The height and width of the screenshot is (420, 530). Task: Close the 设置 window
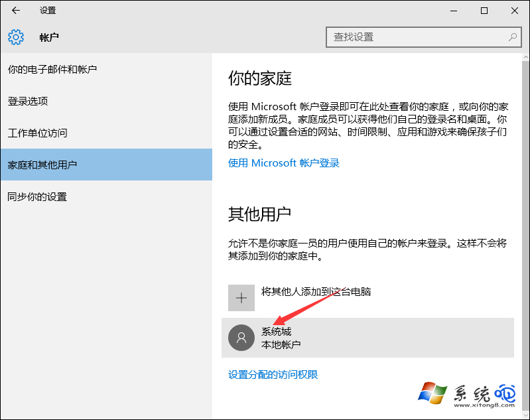tap(515, 11)
